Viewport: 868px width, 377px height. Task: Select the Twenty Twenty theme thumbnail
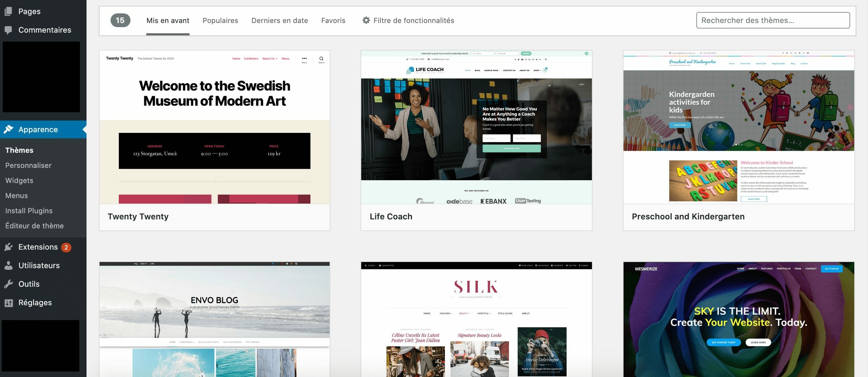pyautogui.click(x=215, y=127)
